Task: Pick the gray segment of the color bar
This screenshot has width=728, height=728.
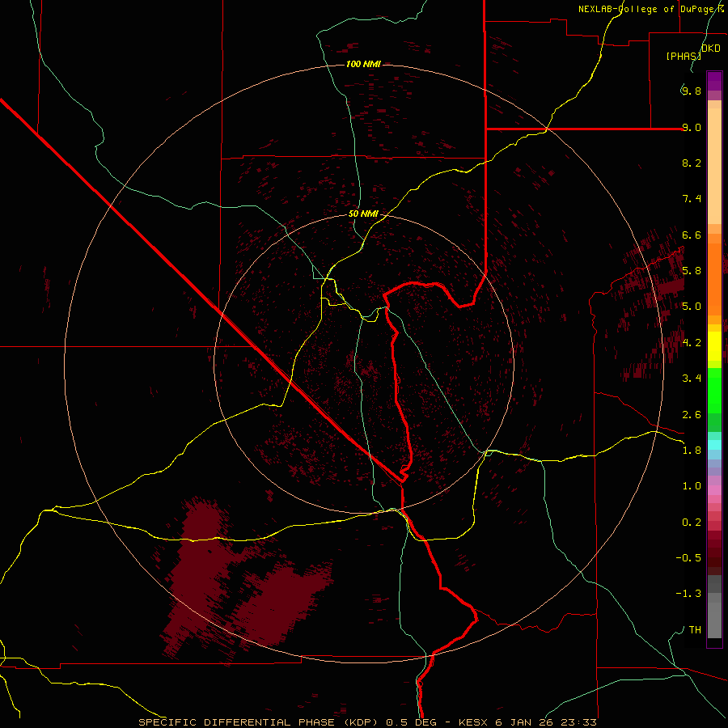Action: click(714, 607)
